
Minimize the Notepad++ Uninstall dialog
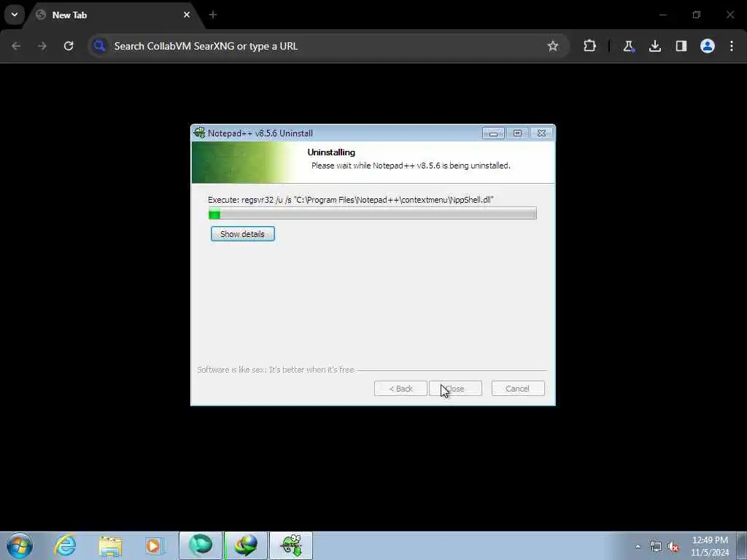click(x=493, y=133)
